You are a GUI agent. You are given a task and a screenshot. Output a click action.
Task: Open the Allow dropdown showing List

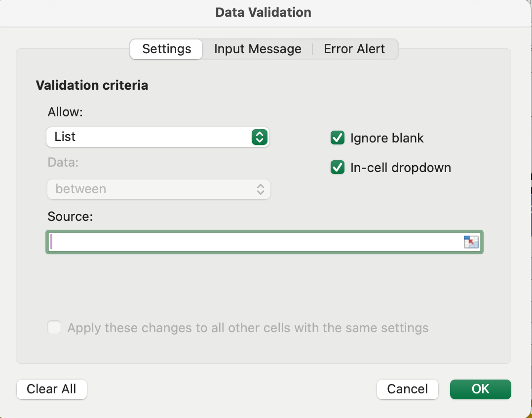click(157, 137)
